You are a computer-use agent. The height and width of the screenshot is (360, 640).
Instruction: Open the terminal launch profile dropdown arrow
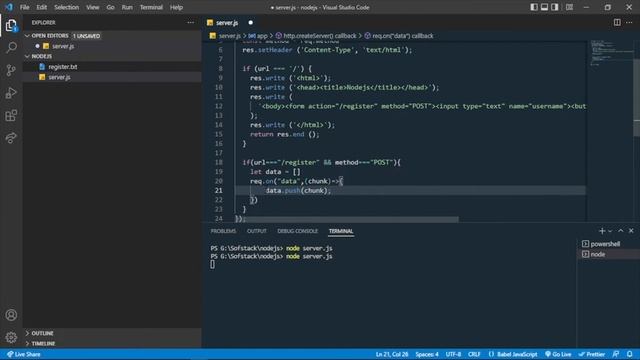(610, 231)
